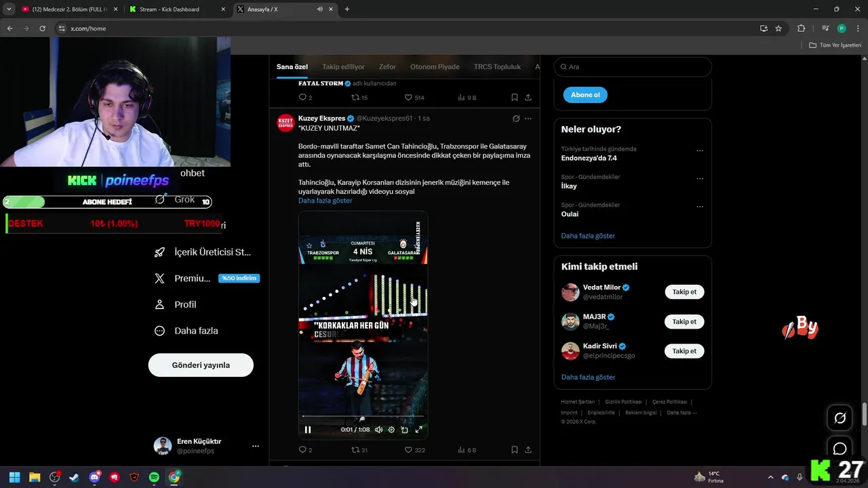This screenshot has width=868, height=488.
Task: Follow Kadir Sivri
Action: point(684,351)
